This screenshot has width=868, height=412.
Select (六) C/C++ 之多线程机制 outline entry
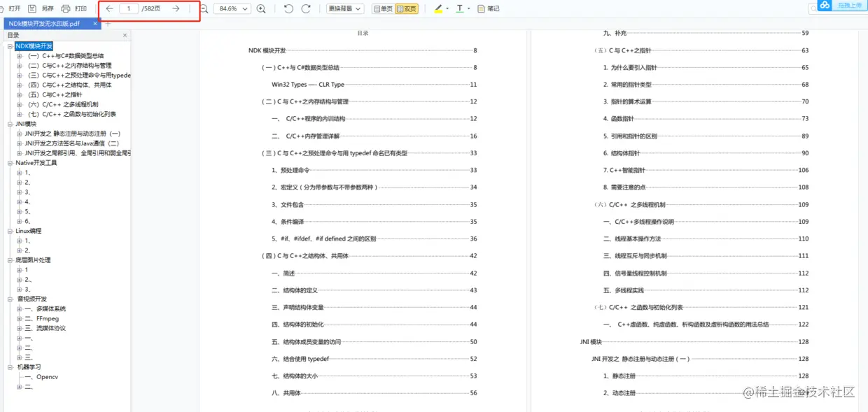(62, 104)
